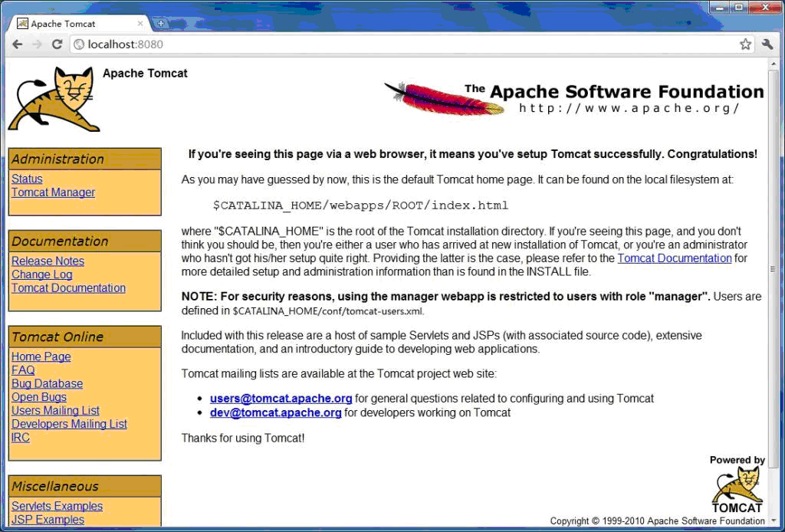785x532 pixels.
Task: Click the scrollbar down arrow
Action: 773,522
